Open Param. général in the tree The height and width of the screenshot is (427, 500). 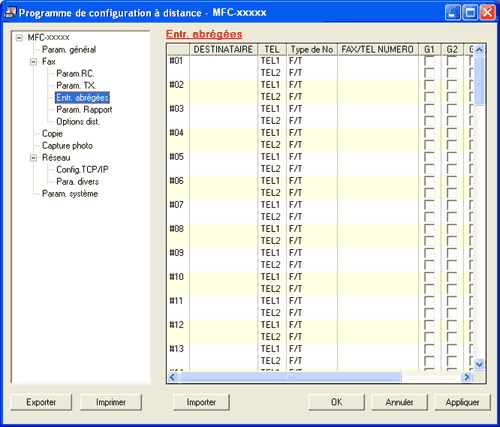pyautogui.click(x=69, y=50)
